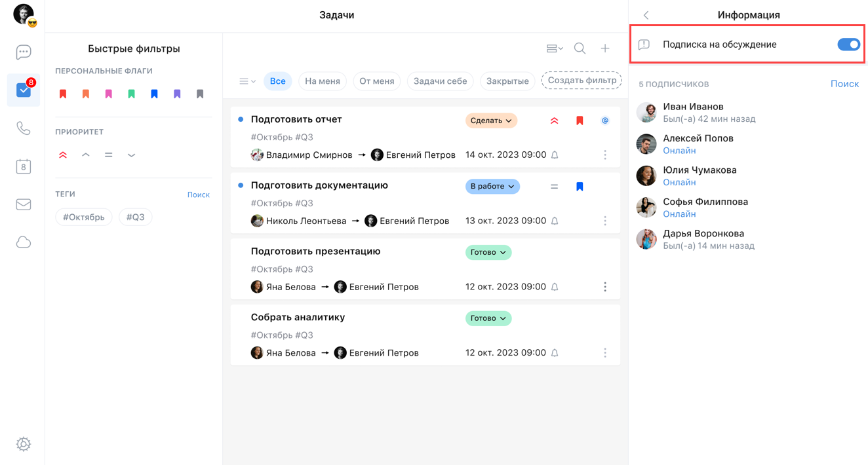This screenshot has width=868, height=465.
Task: Click the search magnifier above task list
Action: coord(580,48)
